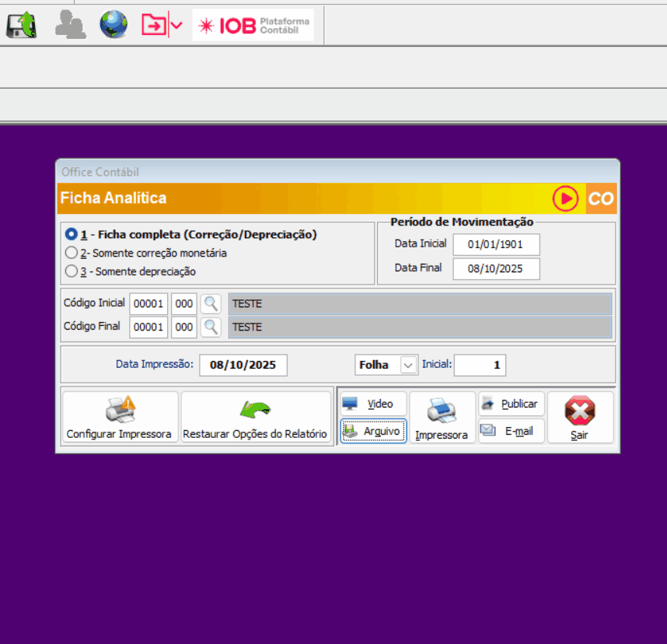
Task: Click Configurar Impressora button
Action: tap(119, 418)
